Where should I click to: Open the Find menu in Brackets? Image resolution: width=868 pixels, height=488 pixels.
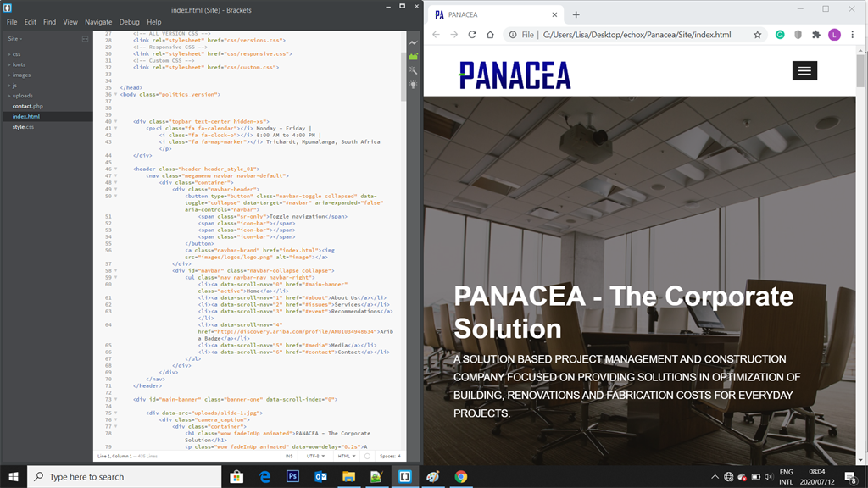click(49, 22)
